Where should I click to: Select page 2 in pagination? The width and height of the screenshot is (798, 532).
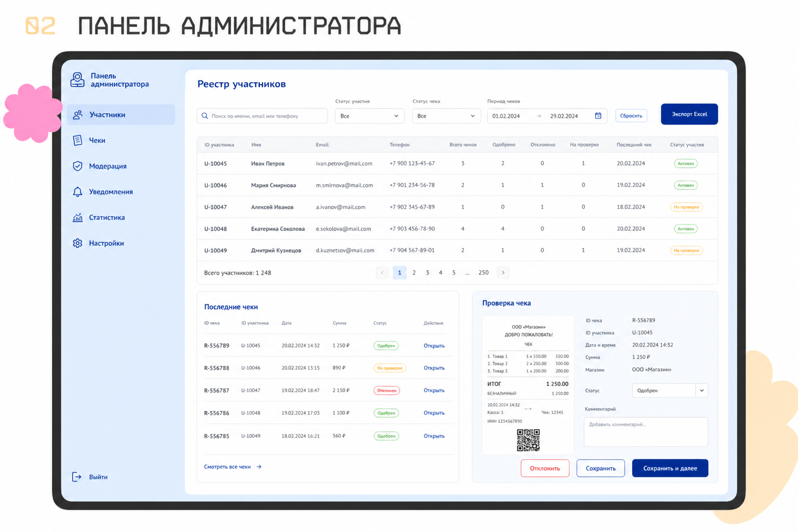coord(414,273)
